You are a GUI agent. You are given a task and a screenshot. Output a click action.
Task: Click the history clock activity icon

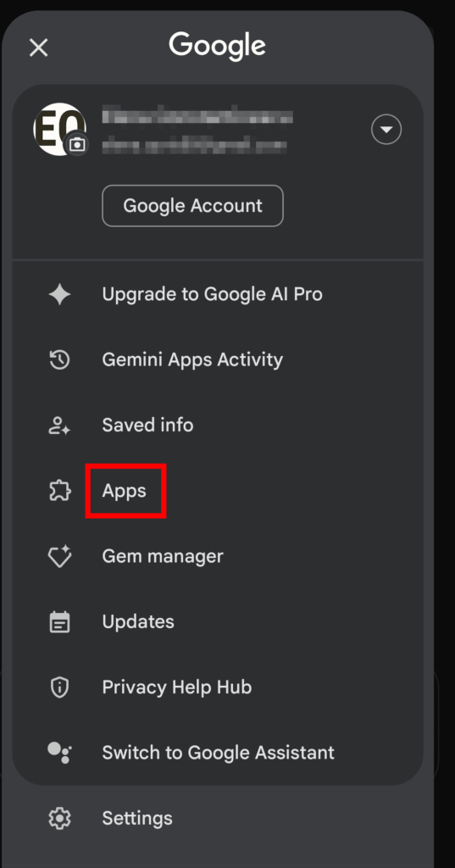[x=60, y=359]
